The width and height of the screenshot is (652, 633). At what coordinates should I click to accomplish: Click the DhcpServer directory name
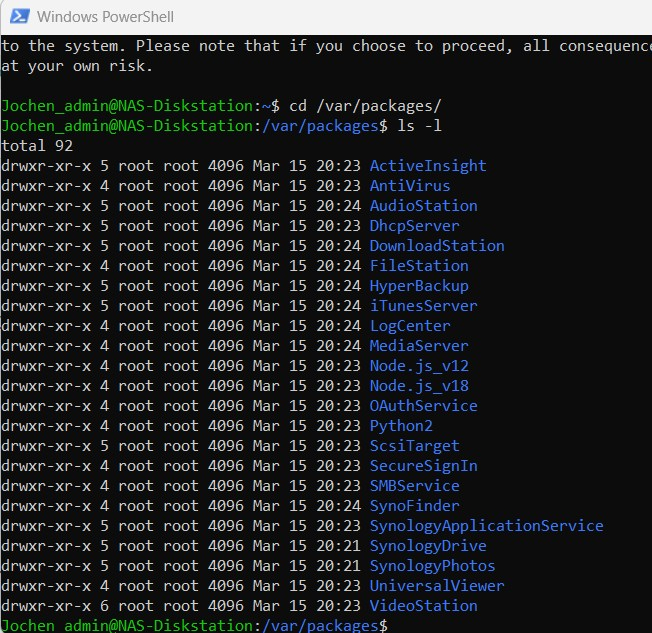pos(415,226)
